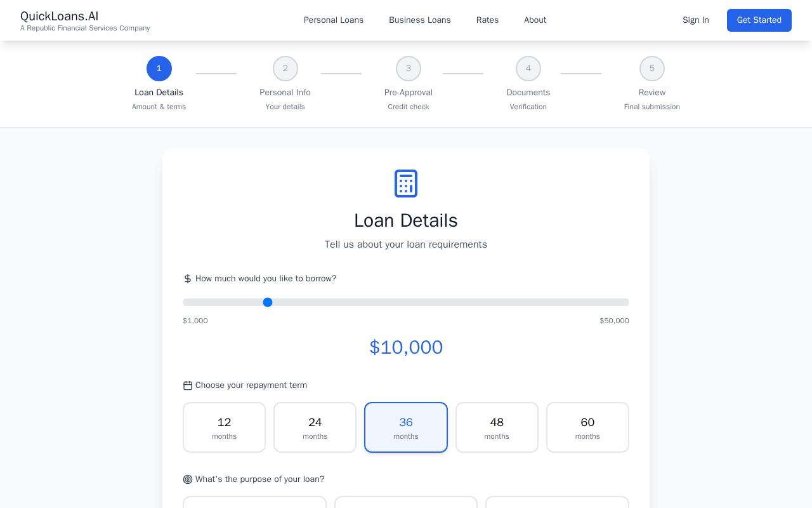Click 'Tell us about your loan requirements' text

[x=406, y=244]
